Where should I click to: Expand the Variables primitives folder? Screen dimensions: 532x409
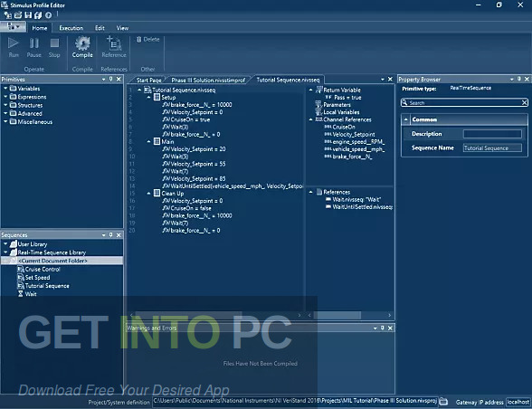tap(5, 89)
